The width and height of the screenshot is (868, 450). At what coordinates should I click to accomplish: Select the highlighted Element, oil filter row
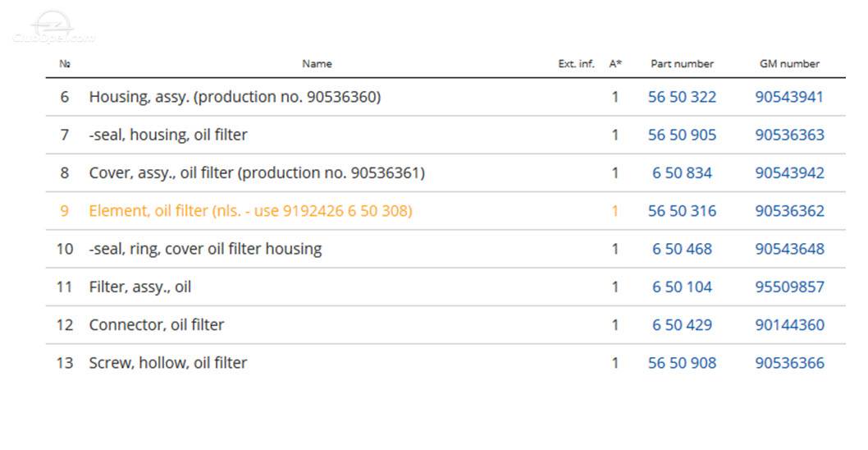[x=445, y=211]
